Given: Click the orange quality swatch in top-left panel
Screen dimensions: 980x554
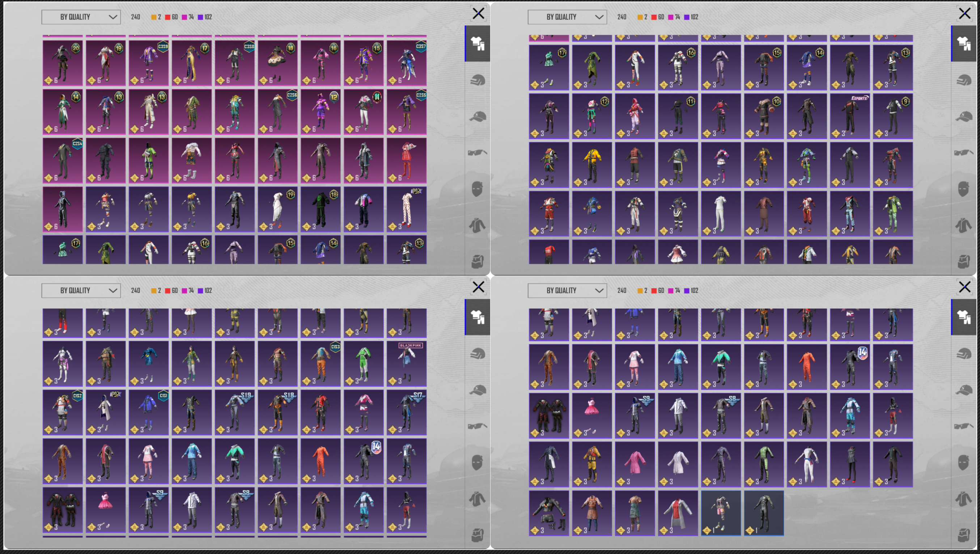Looking at the screenshot, I should [154, 17].
